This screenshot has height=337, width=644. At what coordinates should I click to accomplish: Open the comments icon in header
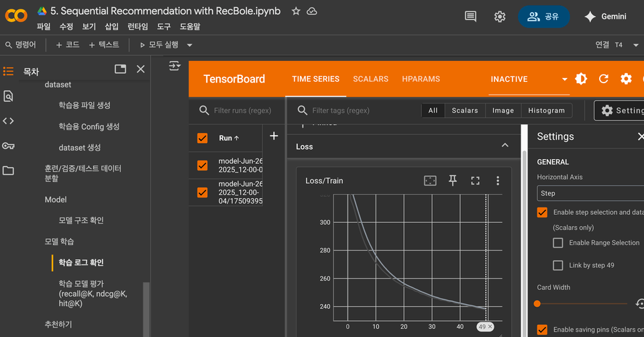point(470,16)
